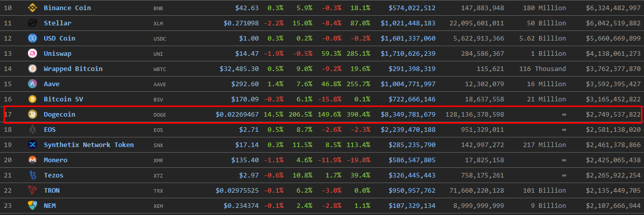Click rank number 17 in Dogecoin row
The image size is (644, 215).
[x=8, y=115]
